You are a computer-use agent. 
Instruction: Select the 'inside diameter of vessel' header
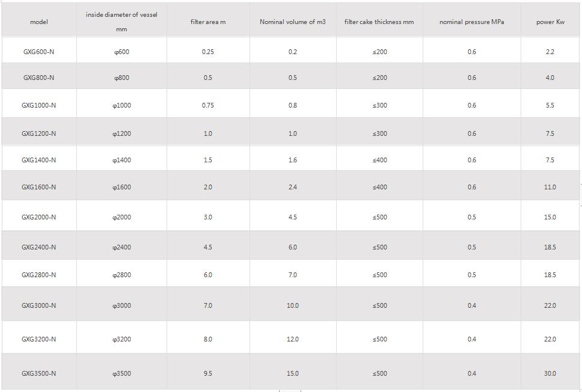click(121, 15)
